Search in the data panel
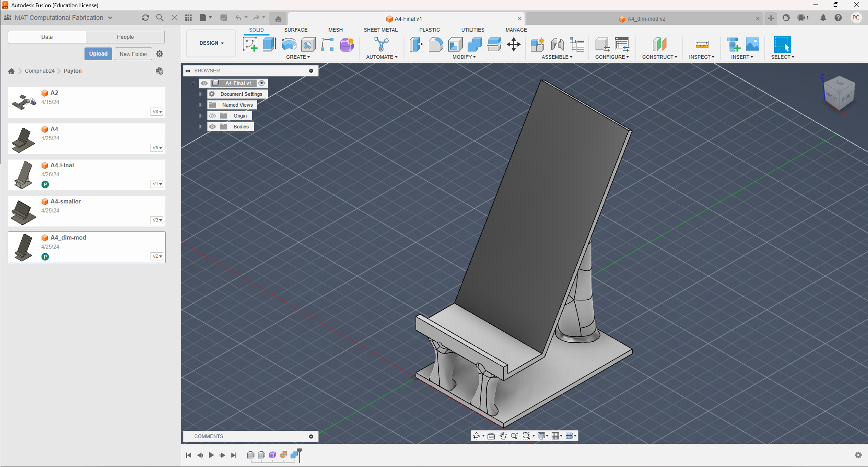Screen dimensions: 868x467 [160, 18]
